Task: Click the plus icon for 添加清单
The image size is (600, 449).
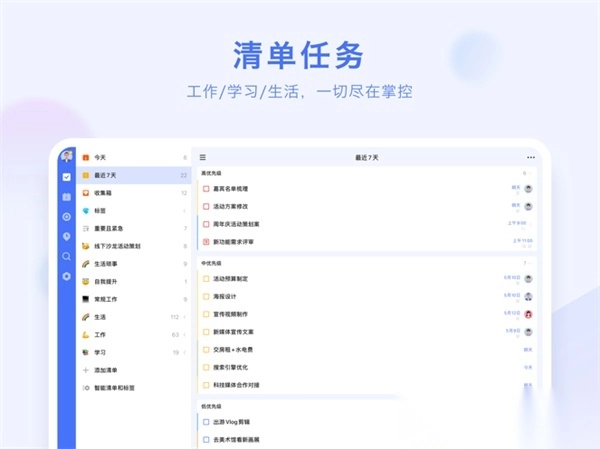Action: coord(86,370)
